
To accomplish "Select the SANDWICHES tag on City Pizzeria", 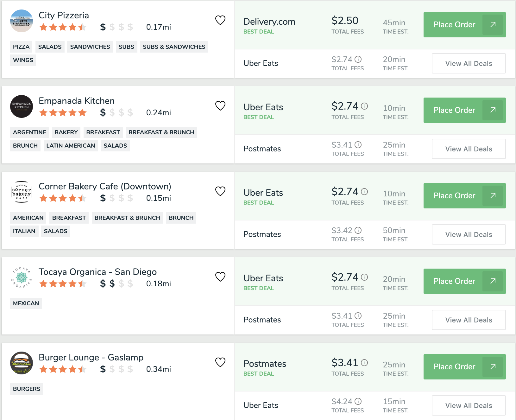I will pyautogui.click(x=90, y=47).
